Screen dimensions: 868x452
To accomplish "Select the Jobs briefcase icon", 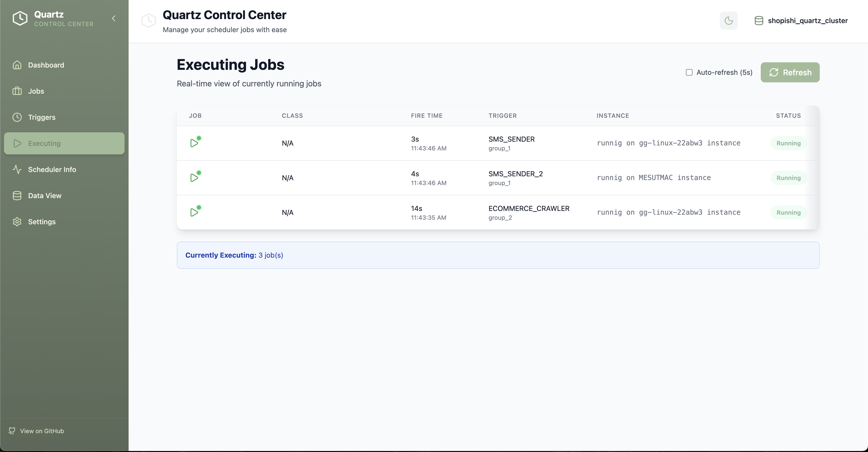I will (x=17, y=91).
